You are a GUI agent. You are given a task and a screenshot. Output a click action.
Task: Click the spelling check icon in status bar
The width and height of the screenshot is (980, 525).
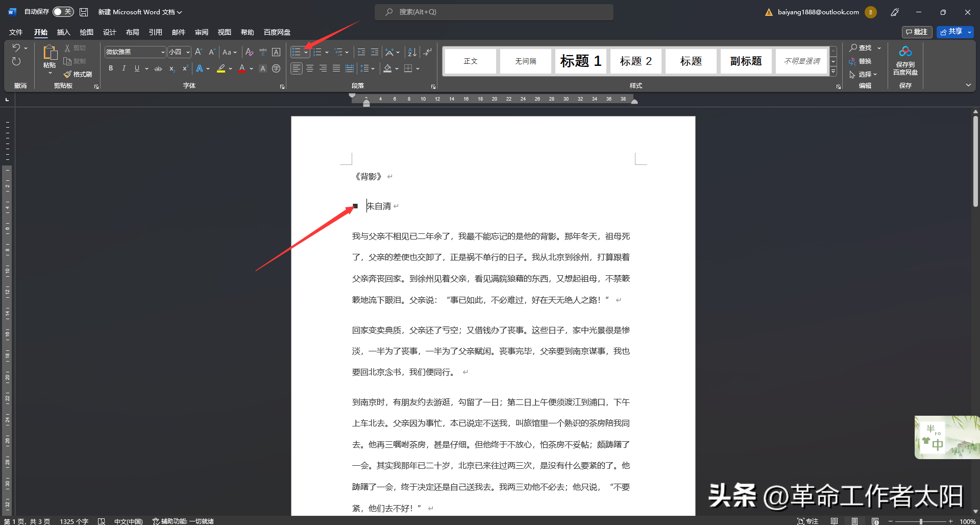coord(102,521)
